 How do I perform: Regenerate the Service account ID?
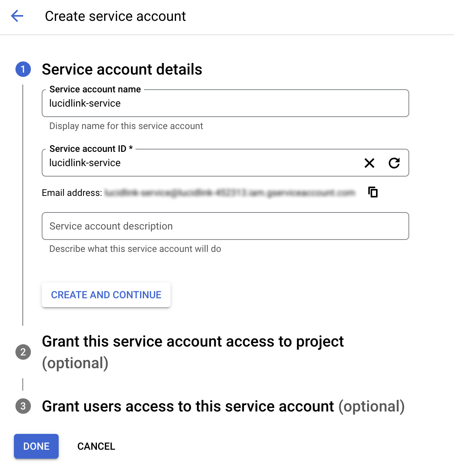tap(394, 163)
